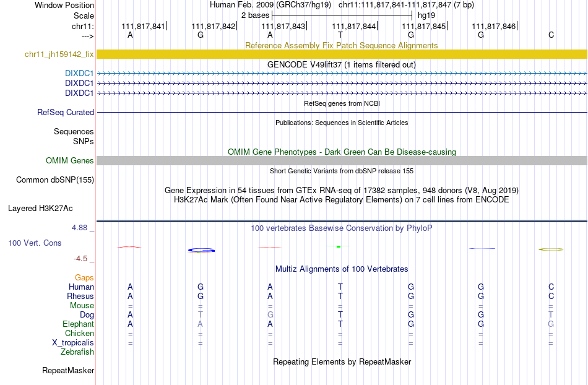
Task: Select the Elephant species label
Action: pyautogui.click(x=78, y=324)
